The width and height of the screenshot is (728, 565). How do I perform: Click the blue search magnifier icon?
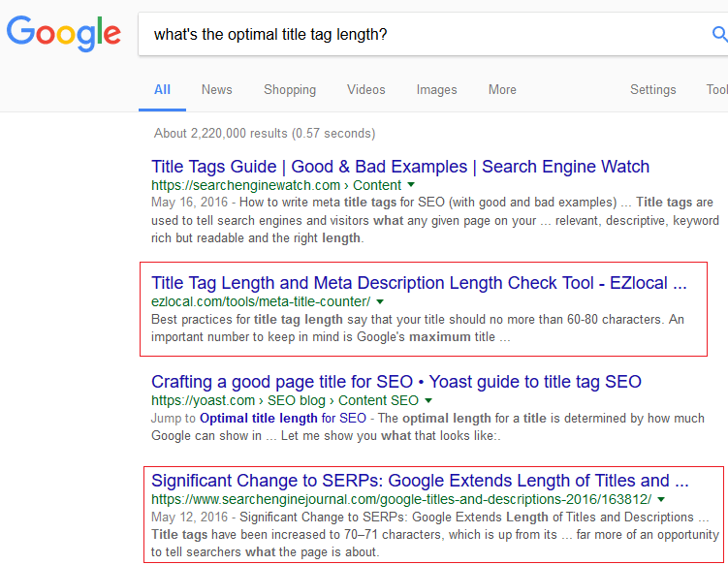click(719, 34)
